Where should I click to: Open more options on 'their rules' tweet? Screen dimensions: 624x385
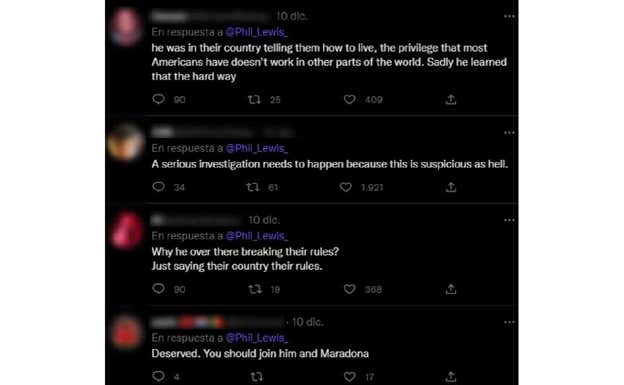[x=509, y=220]
